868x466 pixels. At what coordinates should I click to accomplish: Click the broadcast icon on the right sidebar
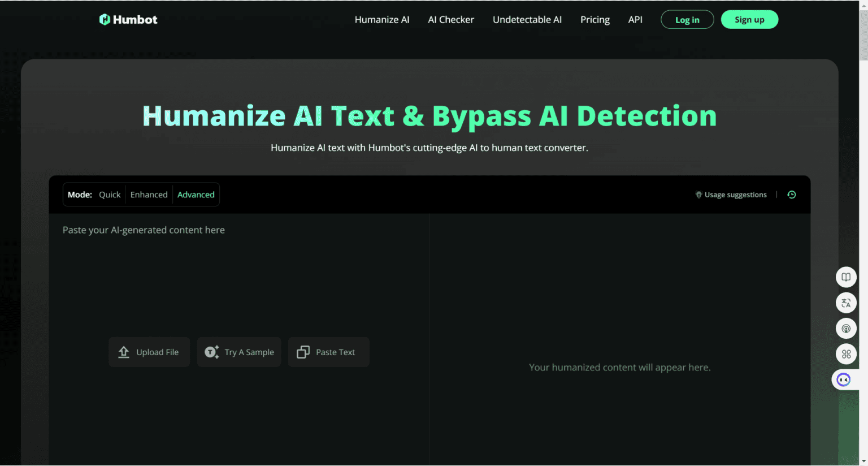(846, 328)
